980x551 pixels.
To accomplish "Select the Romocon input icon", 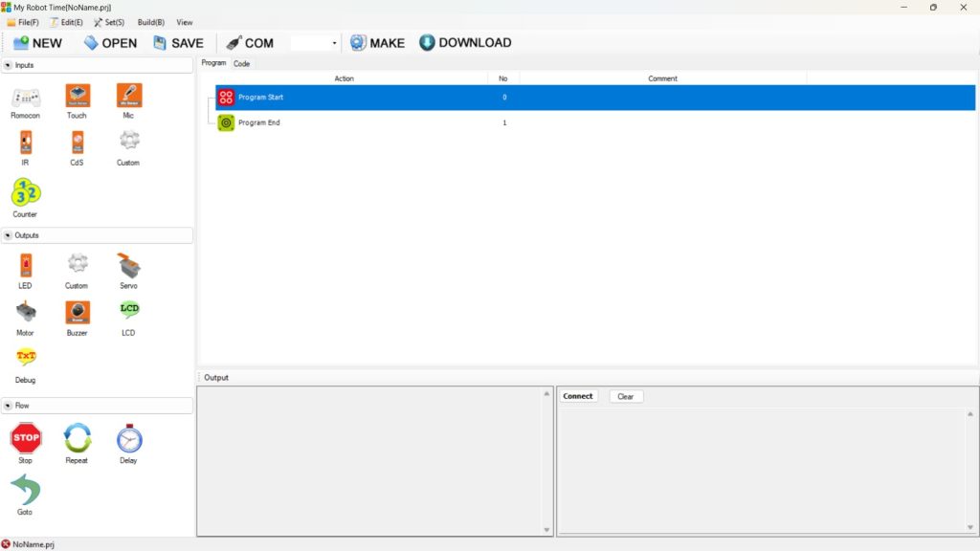I will [x=25, y=98].
